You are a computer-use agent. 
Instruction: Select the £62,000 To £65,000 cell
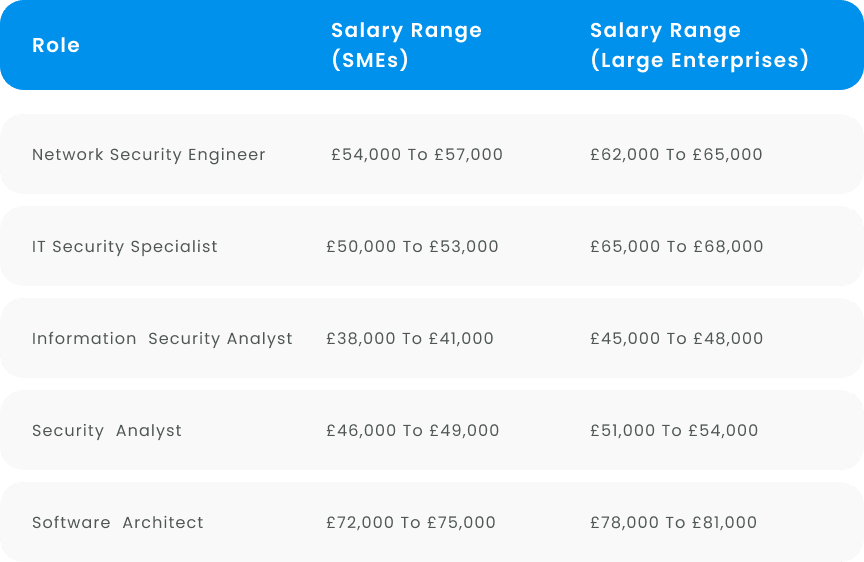676,154
